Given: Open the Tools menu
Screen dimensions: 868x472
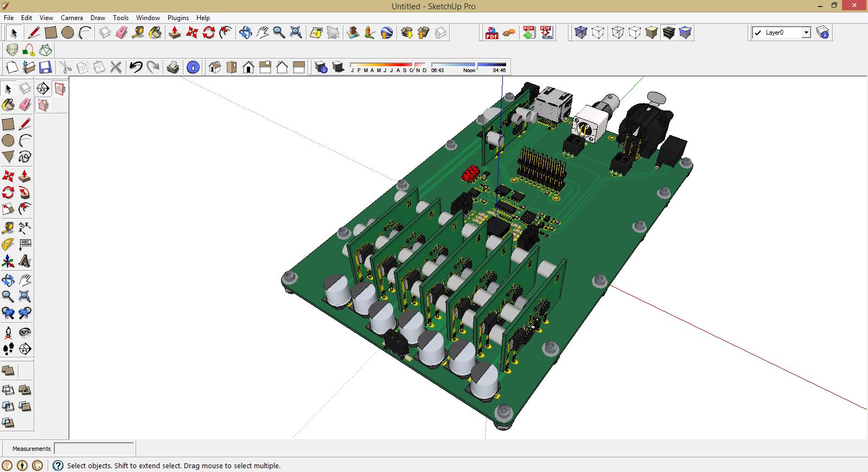Looking at the screenshot, I should point(120,17).
